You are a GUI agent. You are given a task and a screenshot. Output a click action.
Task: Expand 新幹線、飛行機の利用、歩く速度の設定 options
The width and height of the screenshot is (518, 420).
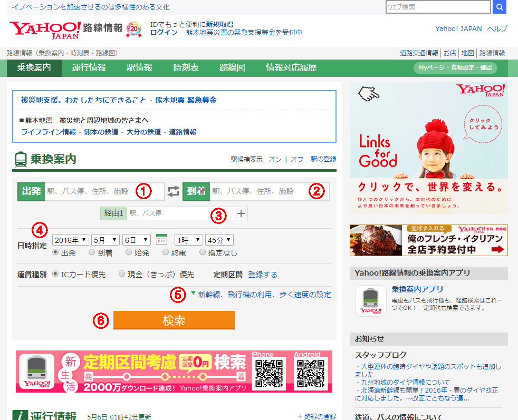point(264,294)
